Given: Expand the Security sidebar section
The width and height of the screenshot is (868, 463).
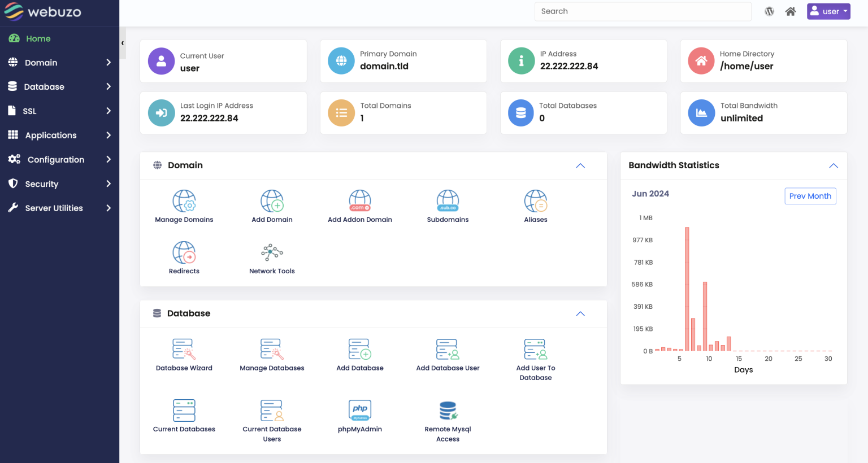Looking at the screenshot, I should (x=43, y=184).
